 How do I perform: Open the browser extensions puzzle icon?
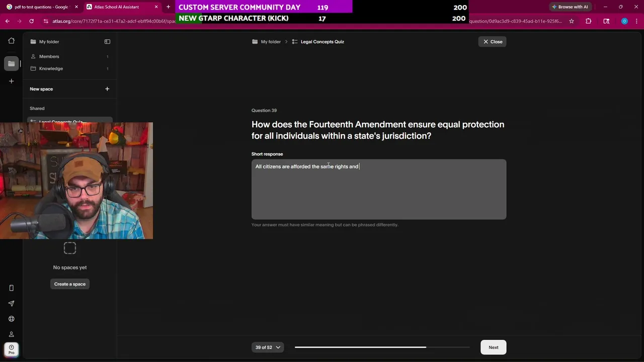click(x=588, y=21)
